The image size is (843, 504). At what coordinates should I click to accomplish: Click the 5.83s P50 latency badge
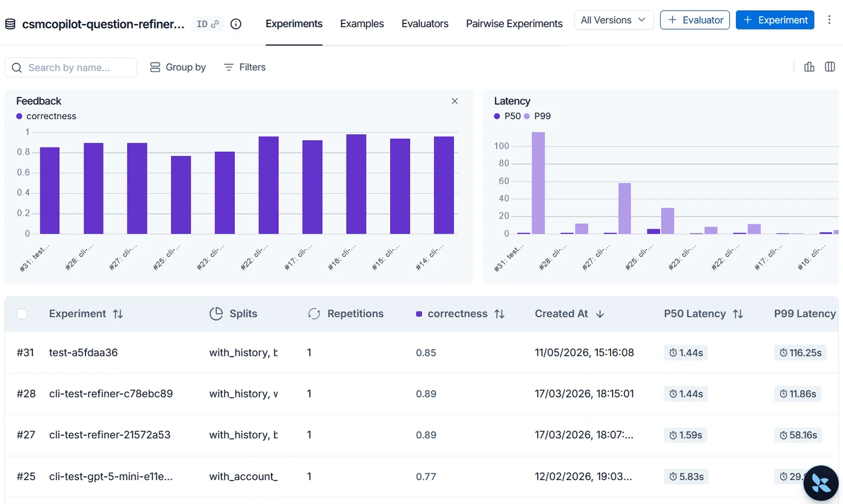coord(686,476)
